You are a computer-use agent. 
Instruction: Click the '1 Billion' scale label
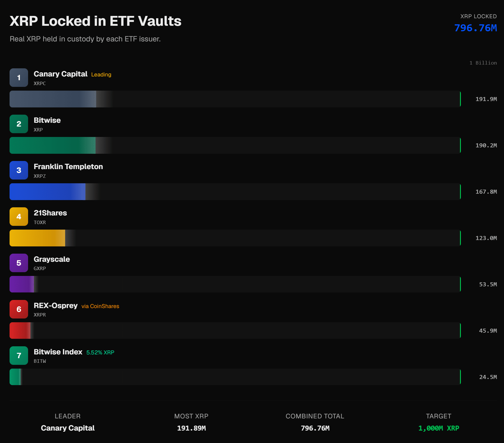[x=483, y=63]
